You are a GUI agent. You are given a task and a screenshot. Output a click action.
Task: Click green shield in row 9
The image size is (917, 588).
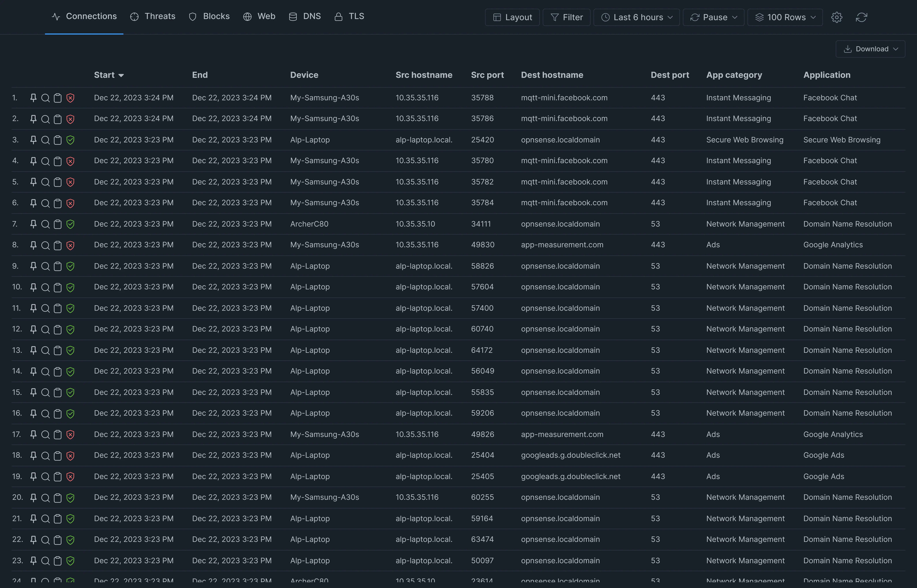pyautogui.click(x=70, y=266)
